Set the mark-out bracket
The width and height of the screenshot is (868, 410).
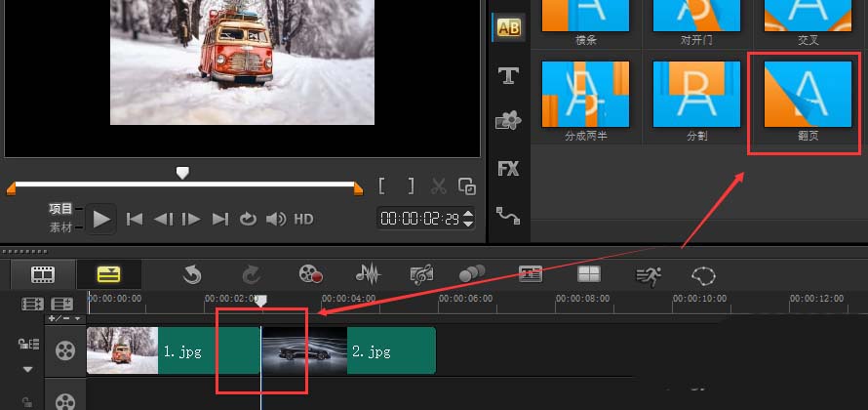tap(411, 186)
